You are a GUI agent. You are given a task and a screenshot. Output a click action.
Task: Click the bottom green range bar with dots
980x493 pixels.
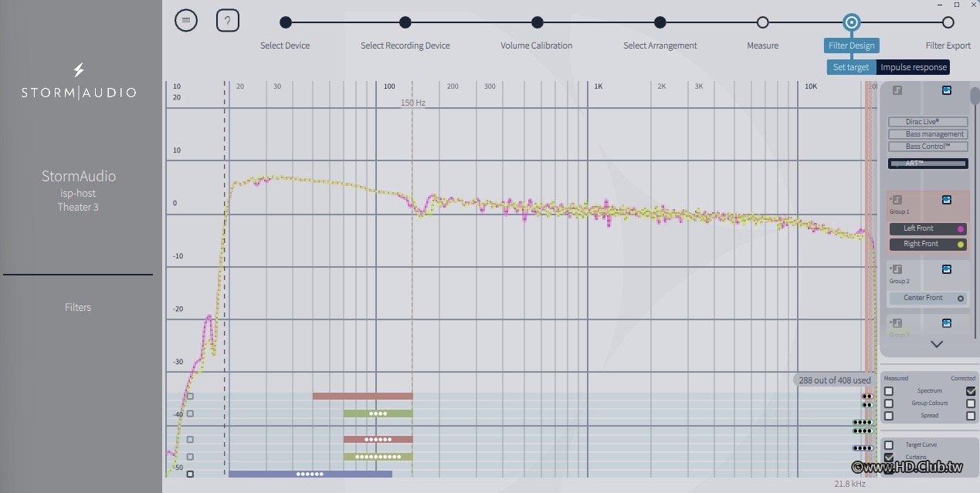[378, 457]
